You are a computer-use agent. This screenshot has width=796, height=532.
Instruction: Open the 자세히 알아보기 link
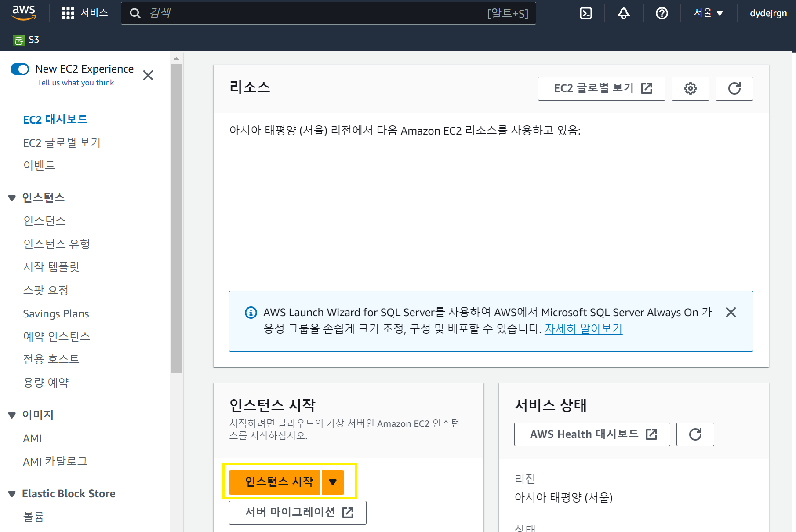tap(583, 329)
